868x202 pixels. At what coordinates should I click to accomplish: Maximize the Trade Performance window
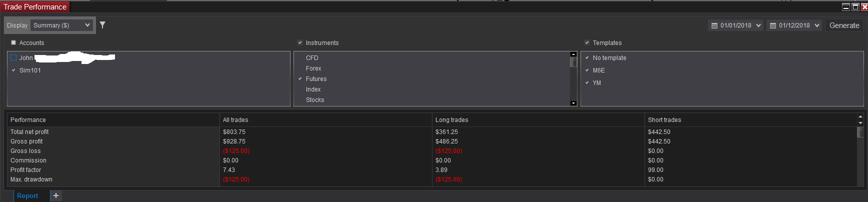(855, 6)
